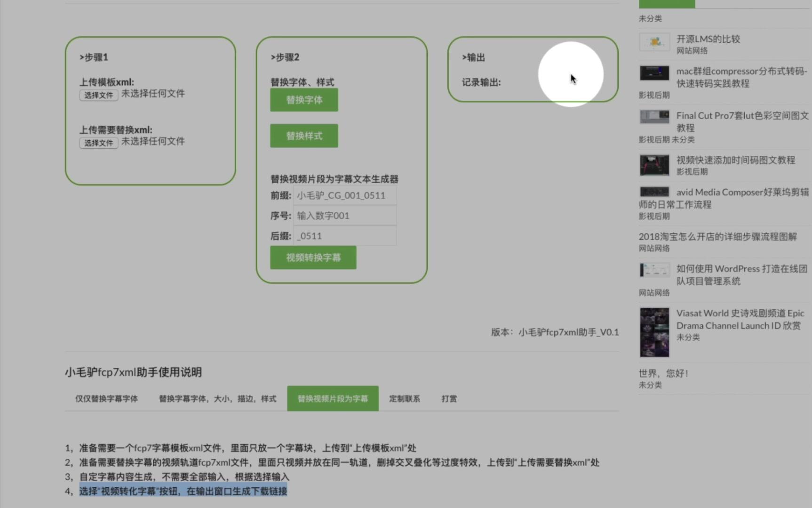Open the 打赏 tab
812x508 pixels.
(448, 398)
